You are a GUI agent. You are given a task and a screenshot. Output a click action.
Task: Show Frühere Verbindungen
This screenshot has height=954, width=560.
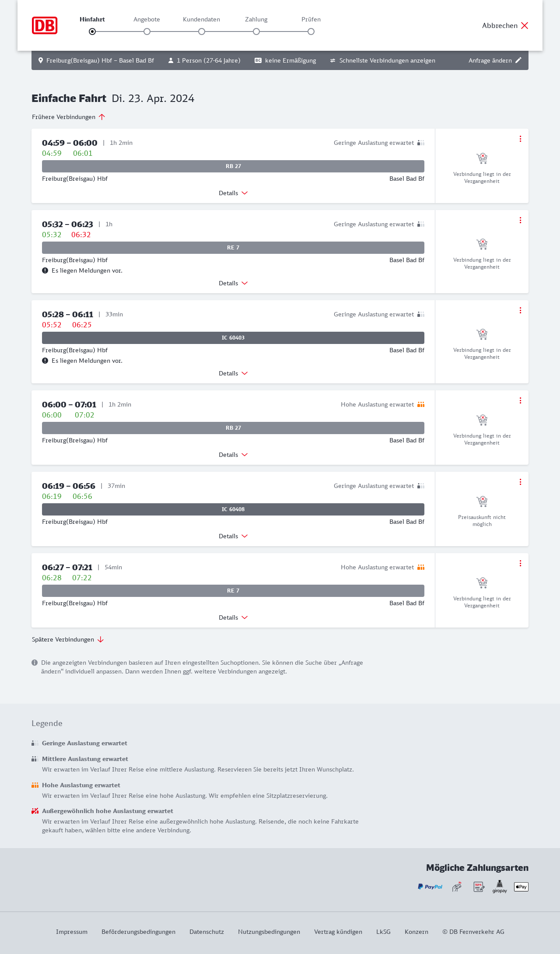tap(69, 117)
